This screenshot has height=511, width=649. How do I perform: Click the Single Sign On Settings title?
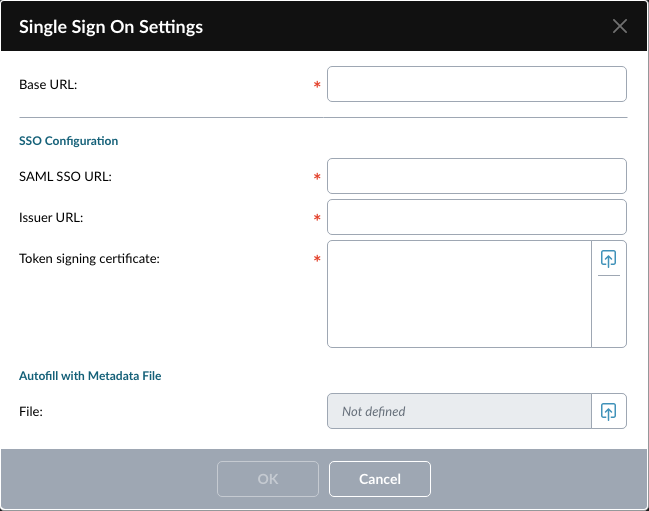point(111,27)
